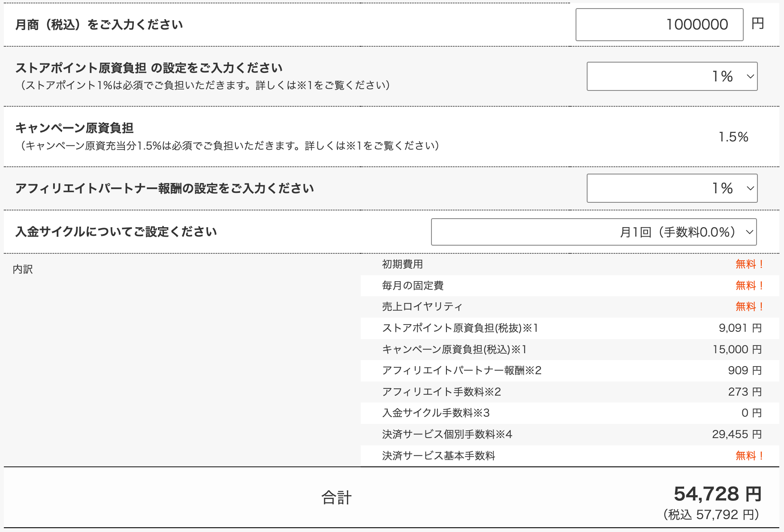Click the 月商 (税込) amount input field
The height and width of the screenshot is (532, 784).
659,24
